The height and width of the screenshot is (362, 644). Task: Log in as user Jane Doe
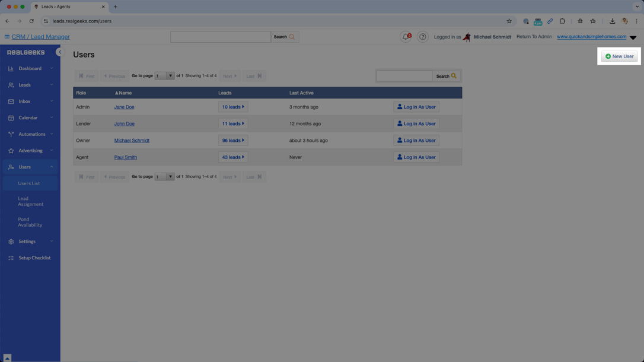[416, 107]
